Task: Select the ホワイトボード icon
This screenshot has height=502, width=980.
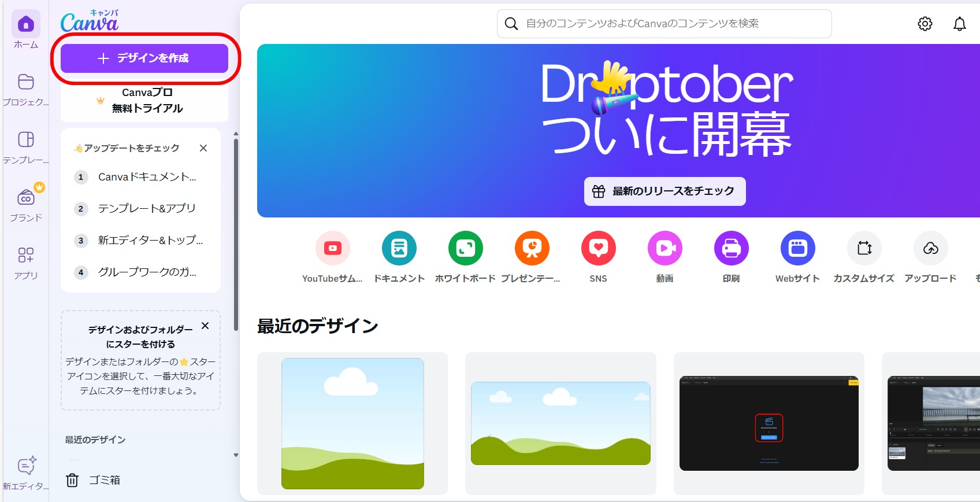Action: (465, 249)
